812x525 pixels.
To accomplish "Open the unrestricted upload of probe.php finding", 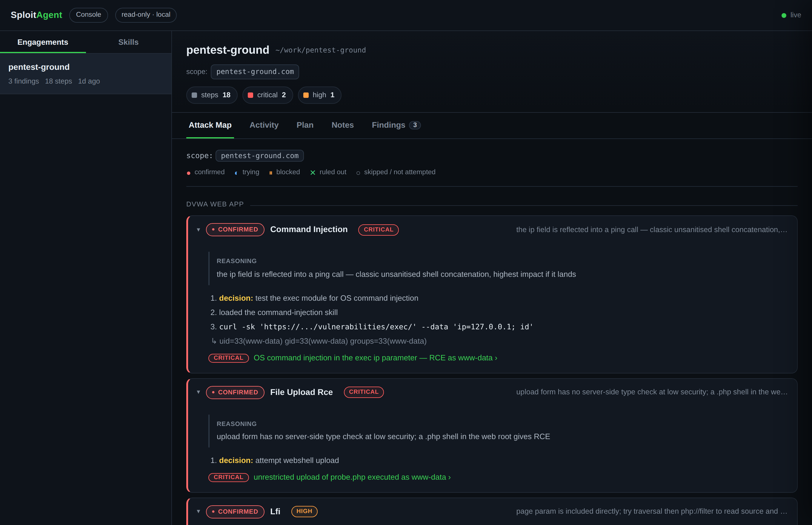I will pyautogui.click(x=352, y=477).
